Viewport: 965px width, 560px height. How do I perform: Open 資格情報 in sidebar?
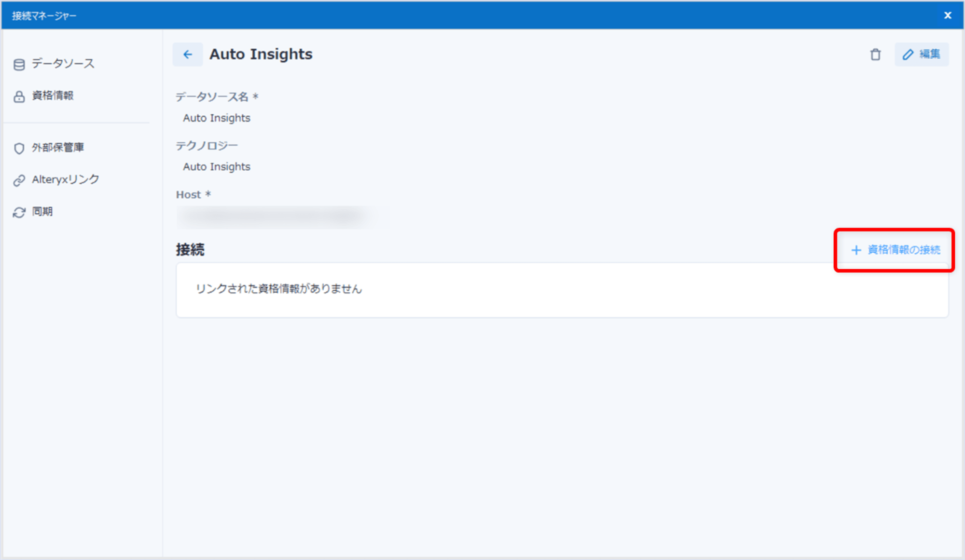point(53,96)
